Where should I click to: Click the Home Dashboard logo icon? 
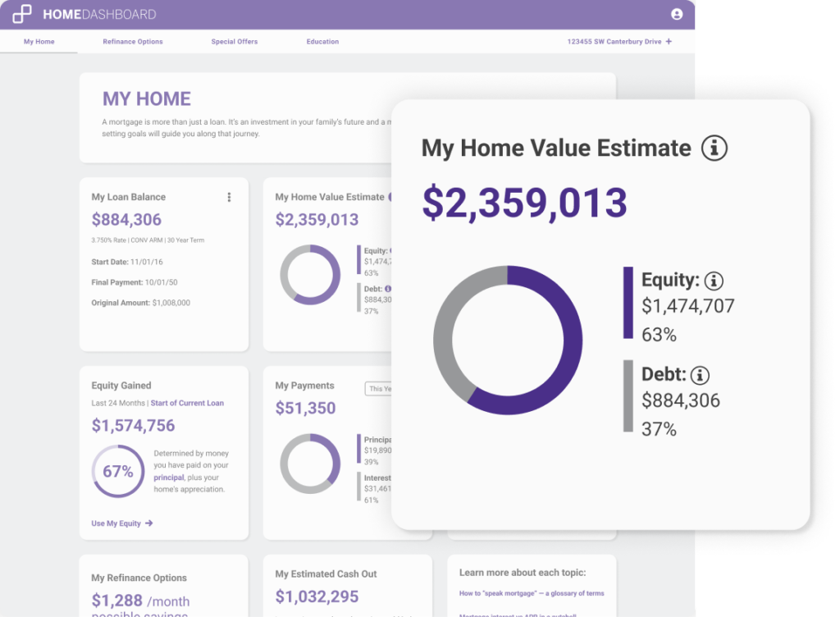[x=22, y=14]
